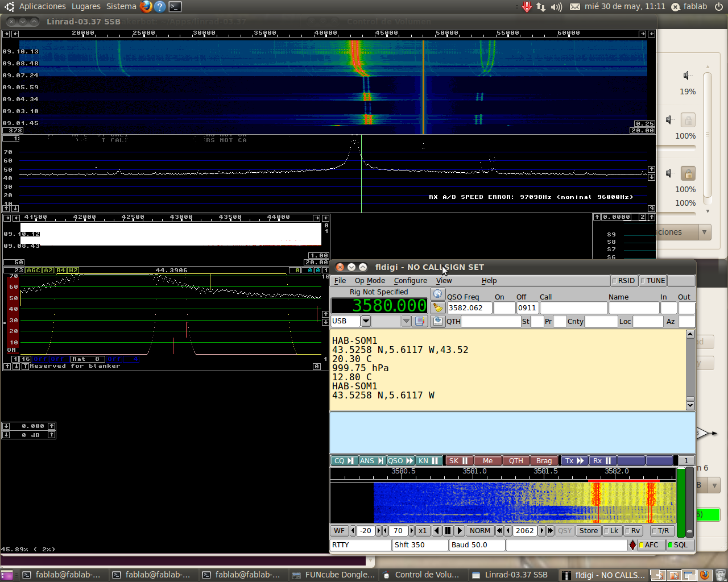
Task: Enable the TUNE toggle
Action: click(x=652, y=281)
